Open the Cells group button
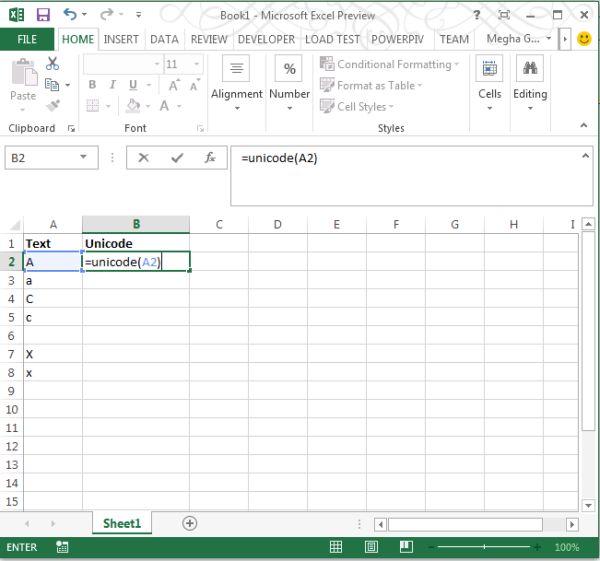Screen dimensions: 600x561 [489, 84]
